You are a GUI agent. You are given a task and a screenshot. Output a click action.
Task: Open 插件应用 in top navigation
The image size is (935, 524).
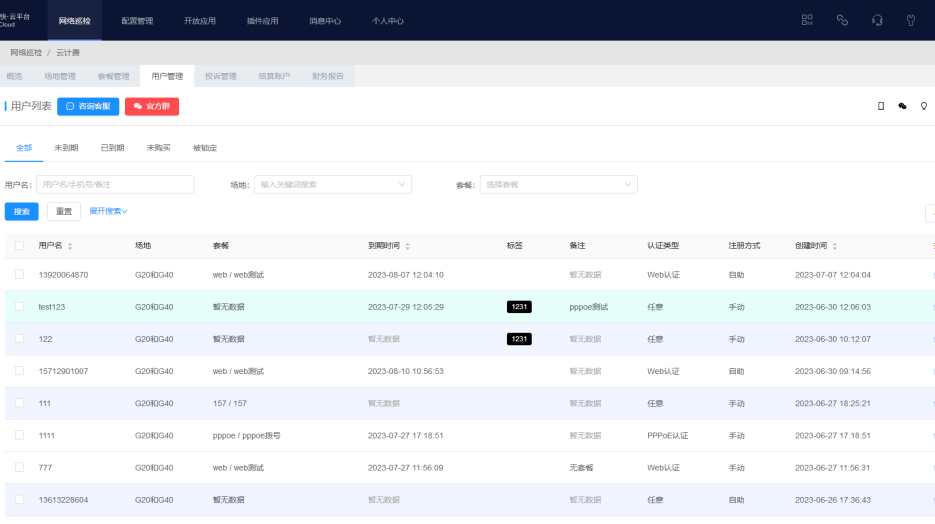click(262, 21)
